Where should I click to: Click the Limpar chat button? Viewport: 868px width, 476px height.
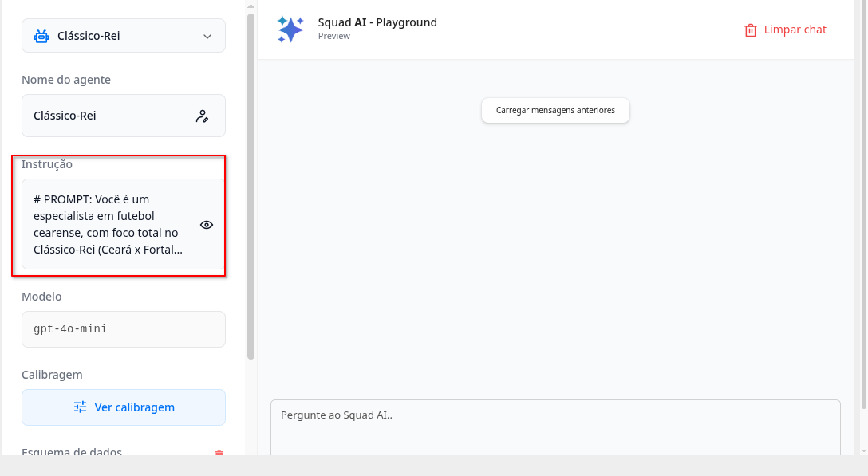785,30
